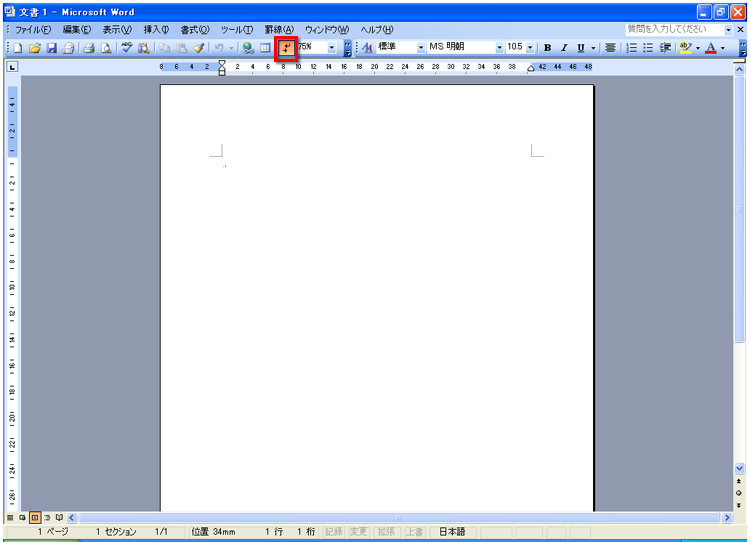The image size is (750, 542).
Task: Open the 10.5 font size dropdown
Action: 530,47
